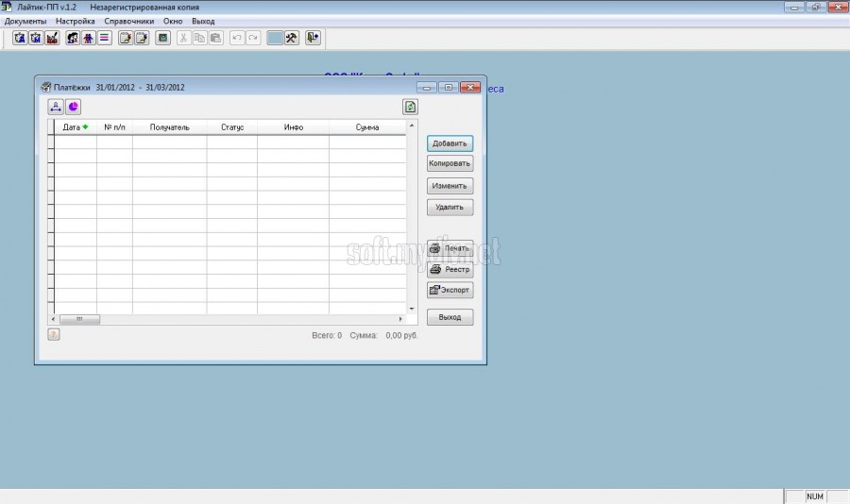Sort by the Дата column header
The image size is (850, 504).
pos(76,127)
